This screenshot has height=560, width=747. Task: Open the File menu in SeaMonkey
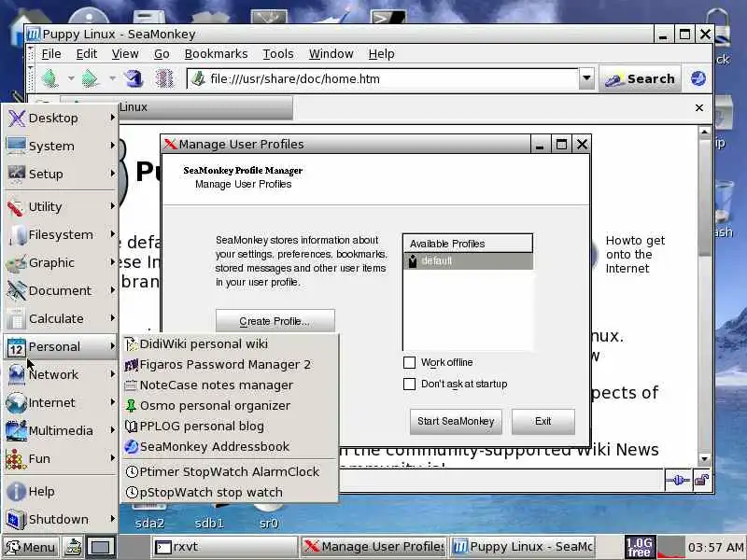[x=51, y=54]
